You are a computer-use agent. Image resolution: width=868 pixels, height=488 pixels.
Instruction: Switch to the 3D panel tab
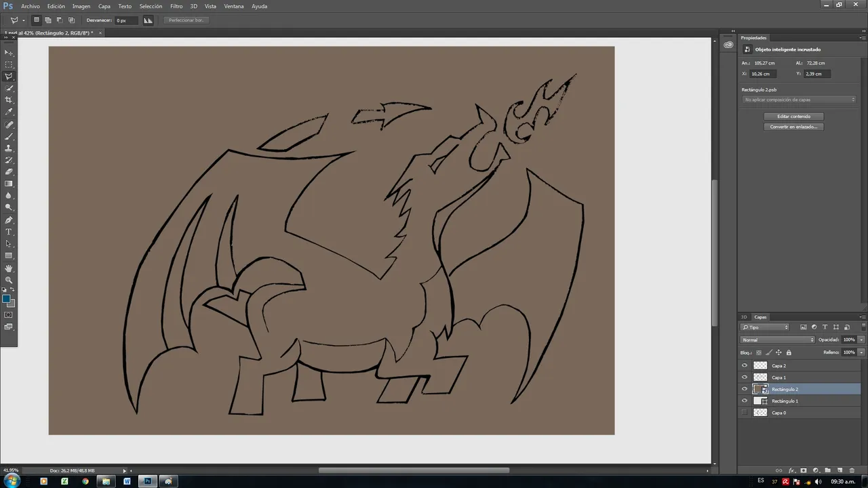pyautogui.click(x=744, y=317)
